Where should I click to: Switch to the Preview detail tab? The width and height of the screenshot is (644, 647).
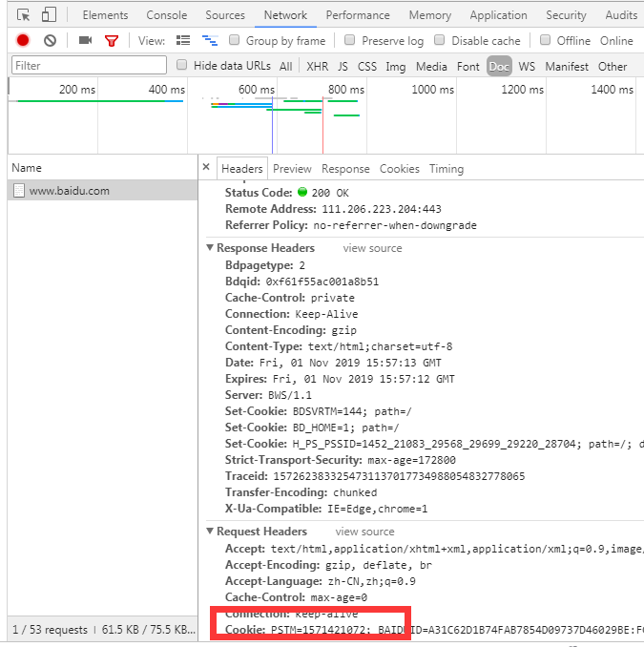coord(292,169)
